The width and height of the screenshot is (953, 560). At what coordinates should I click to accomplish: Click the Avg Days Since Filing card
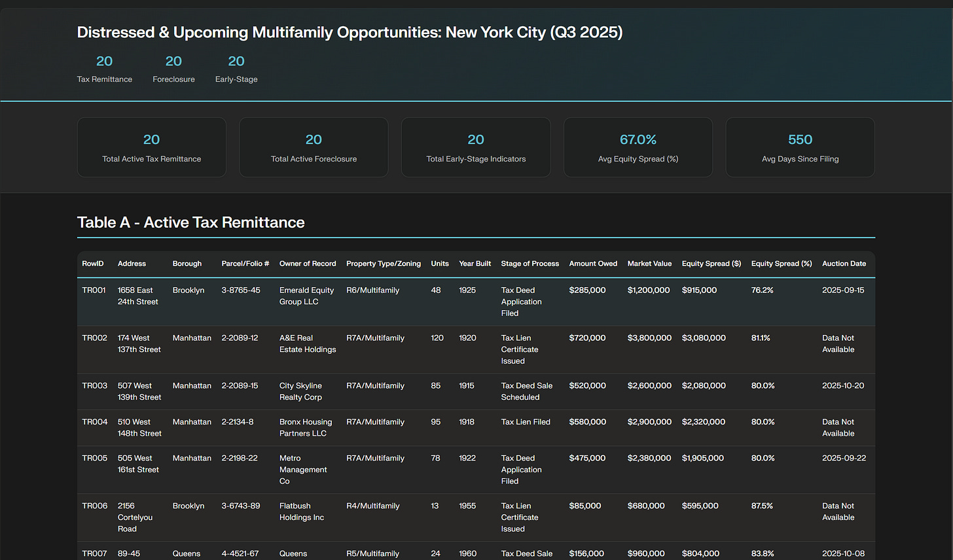coord(800,147)
